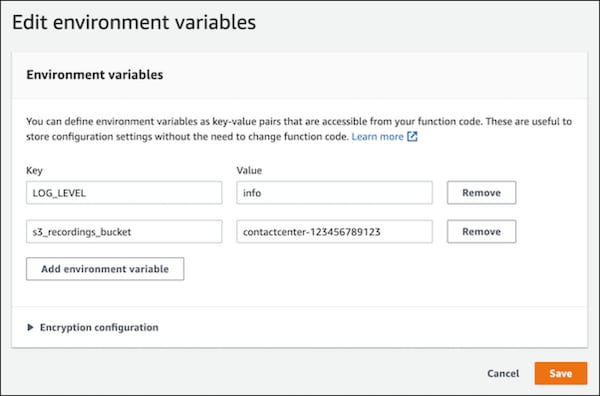Open the Learn more external link icon

[412, 137]
